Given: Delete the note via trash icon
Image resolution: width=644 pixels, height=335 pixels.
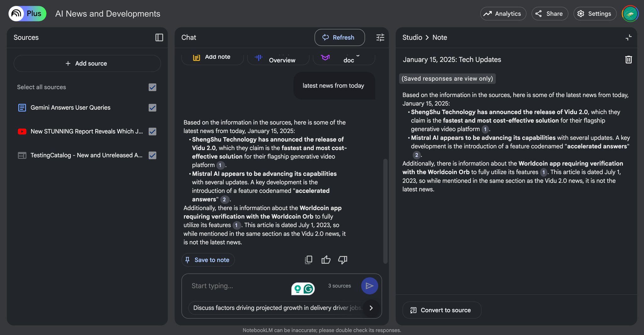Looking at the screenshot, I should [628, 59].
